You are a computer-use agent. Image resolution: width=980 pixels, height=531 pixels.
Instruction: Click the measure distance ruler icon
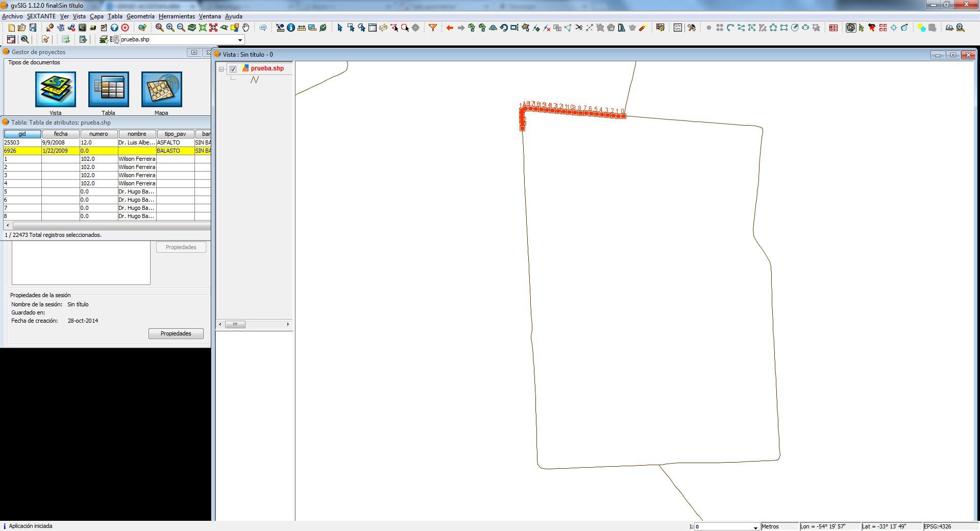[x=302, y=28]
